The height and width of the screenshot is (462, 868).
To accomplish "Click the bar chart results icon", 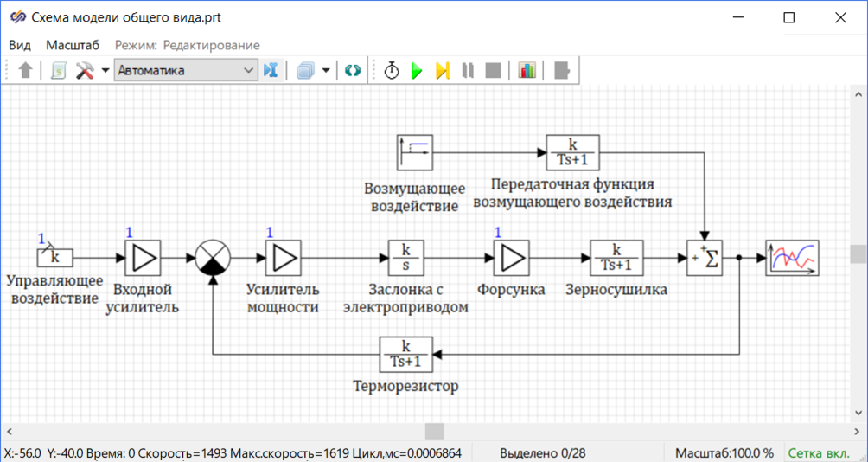I will pyautogui.click(x=527, y=71).
